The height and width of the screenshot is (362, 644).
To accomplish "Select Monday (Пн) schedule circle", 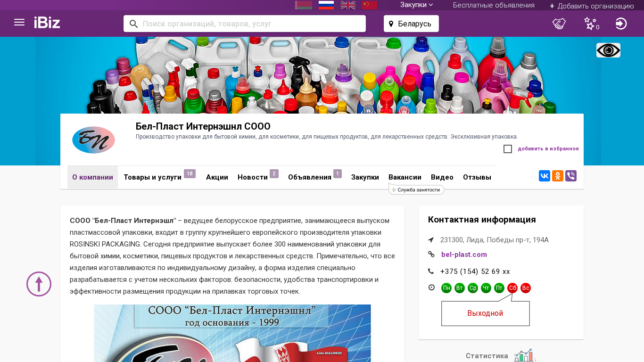I will [x=446, y=288].
